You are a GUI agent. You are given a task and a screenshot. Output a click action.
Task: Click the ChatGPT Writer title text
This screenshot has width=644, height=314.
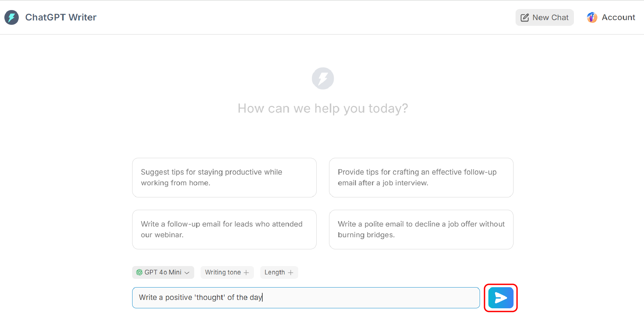pos(61,17)
